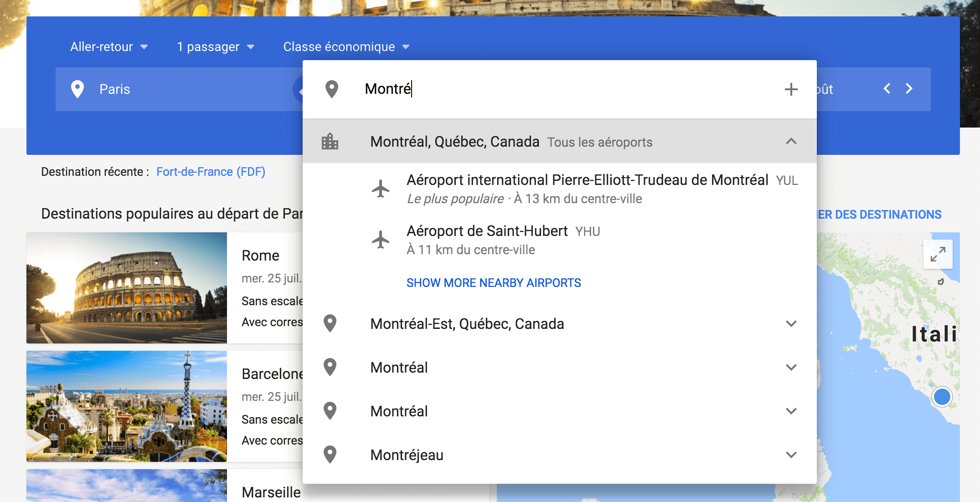The width and height of the screenshot is (980, 502).
Task: Open the Aller-retour trip type dropdown
Action: tap(108, 47)
